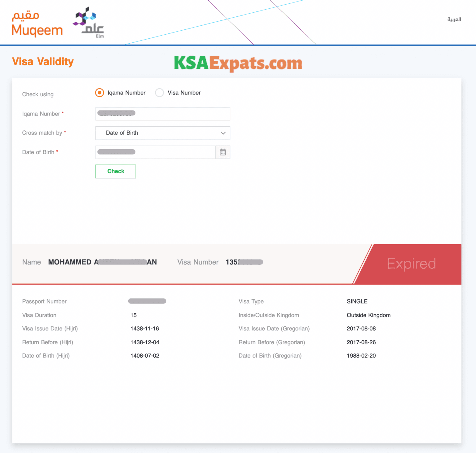Focus the Date of Birth input field
This screenshot has height=453, width=476.
pos(155,152)
